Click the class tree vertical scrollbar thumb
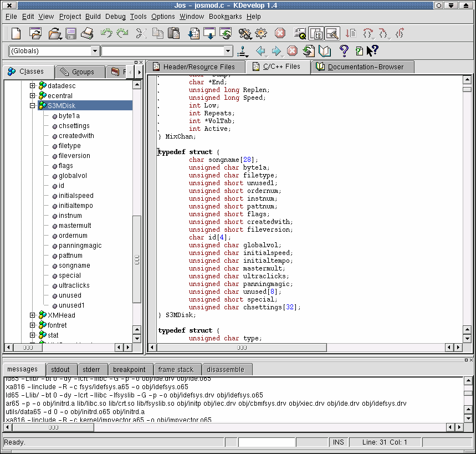 pyautogui.click(x=137, y=259)
